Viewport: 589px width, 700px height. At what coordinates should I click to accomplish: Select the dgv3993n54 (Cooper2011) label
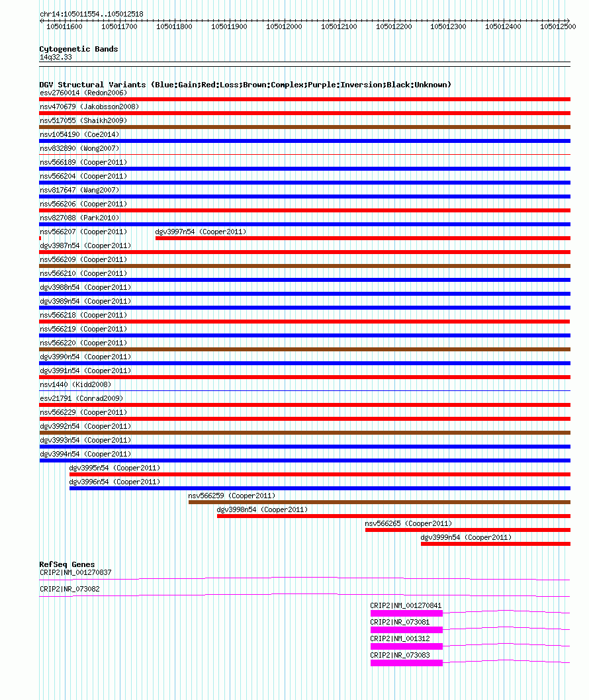[85, 440]
